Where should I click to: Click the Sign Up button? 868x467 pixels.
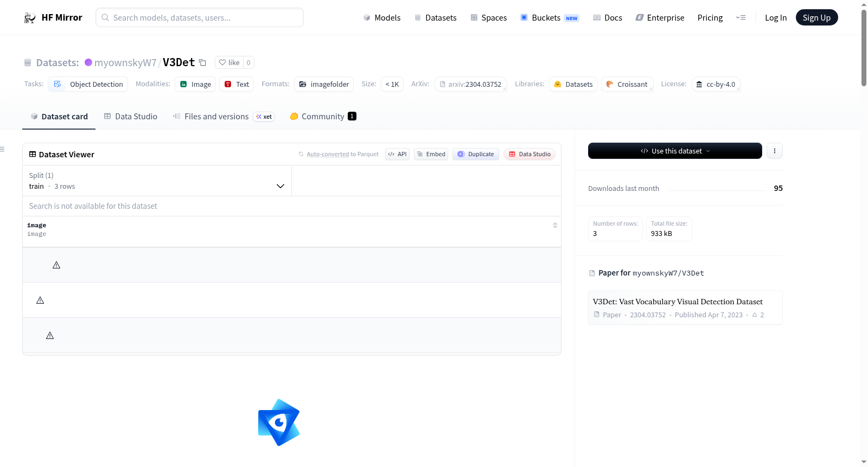[816, 17]
